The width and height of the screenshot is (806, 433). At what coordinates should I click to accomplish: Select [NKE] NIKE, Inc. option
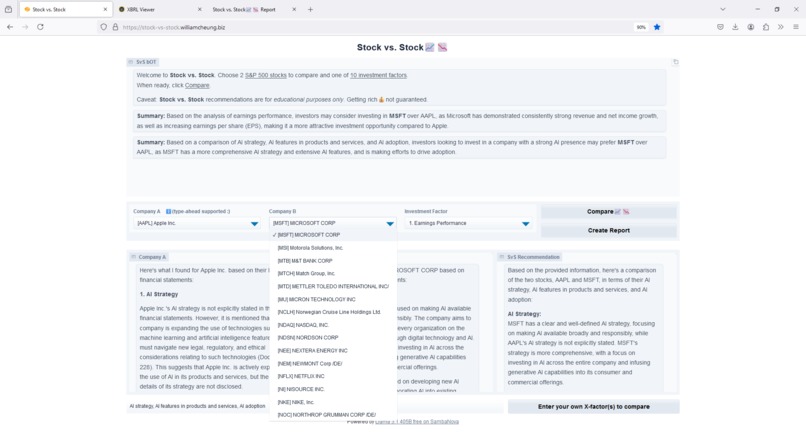point(333,402)
